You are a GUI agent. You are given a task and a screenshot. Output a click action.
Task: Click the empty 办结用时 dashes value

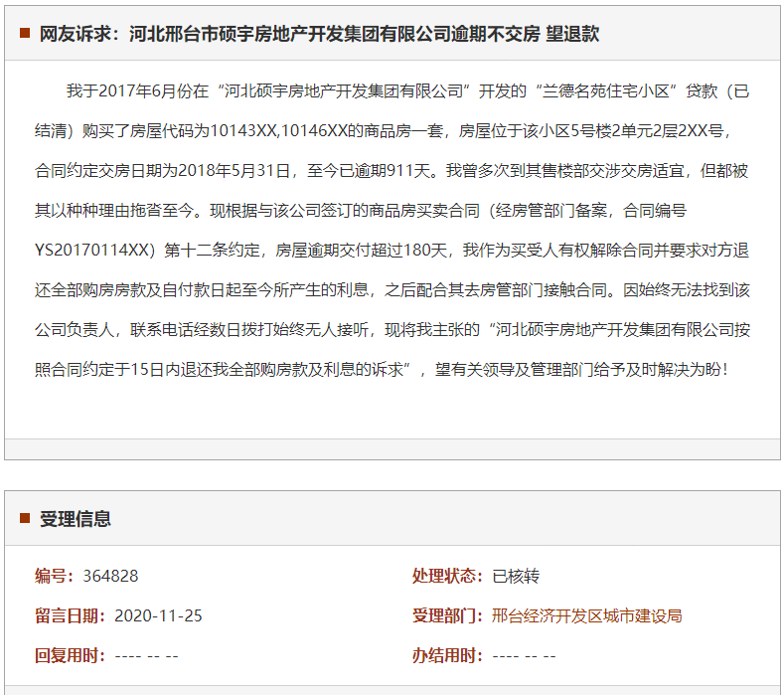[524, 656]
